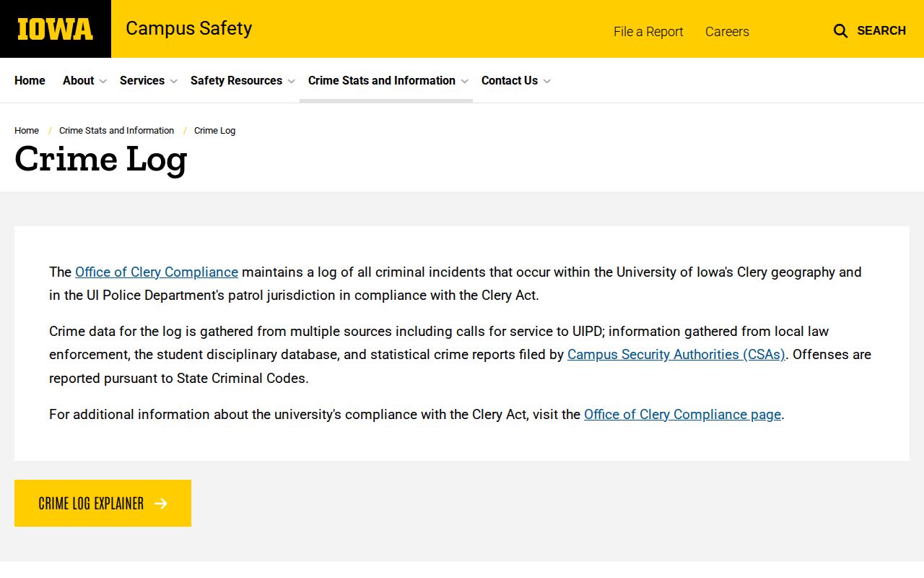Image resolution: width=924 pixels, height=578 pixels.
Task: Click Crime Stats and Information breadcrumb link
Action: (x=116, y=131)
